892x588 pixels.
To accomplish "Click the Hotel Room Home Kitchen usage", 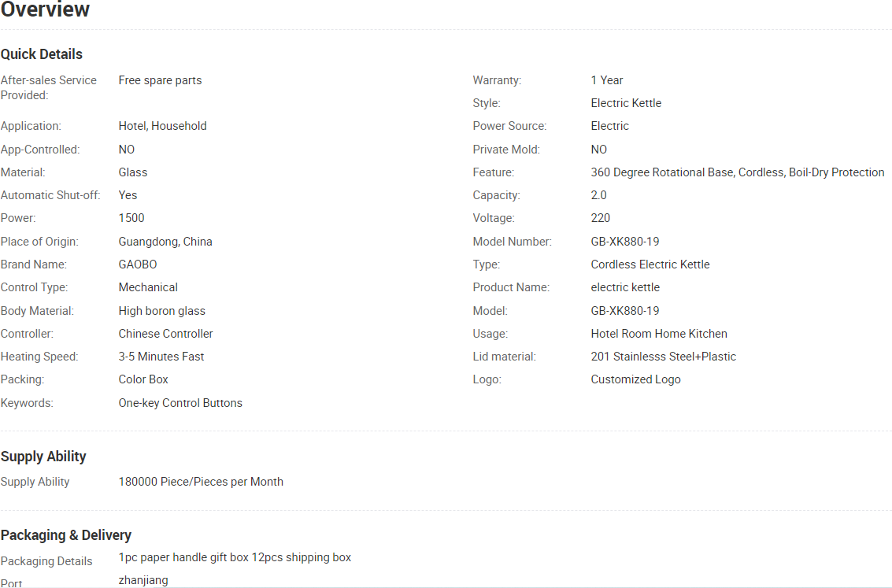I will [x=659, y=334].
